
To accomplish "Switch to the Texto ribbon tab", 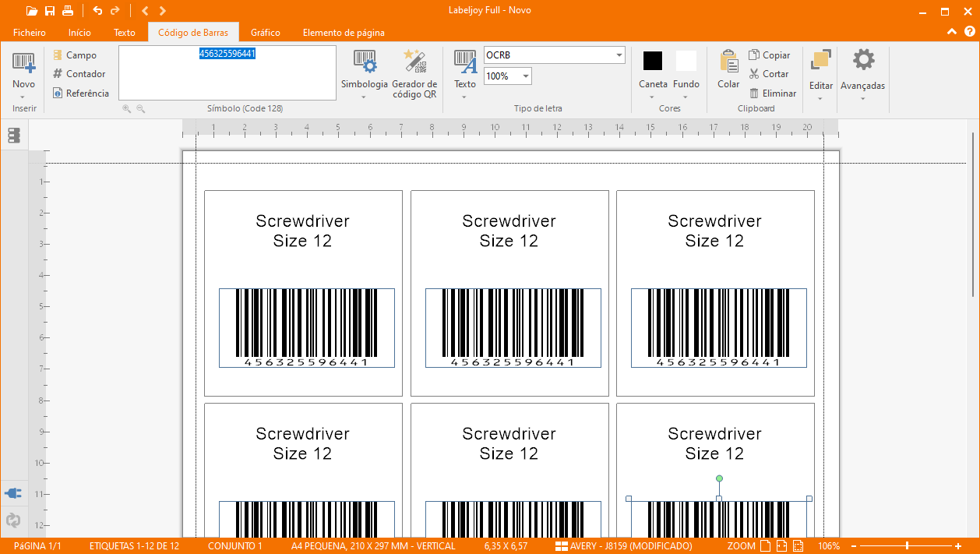I will (x=125, y=33).
